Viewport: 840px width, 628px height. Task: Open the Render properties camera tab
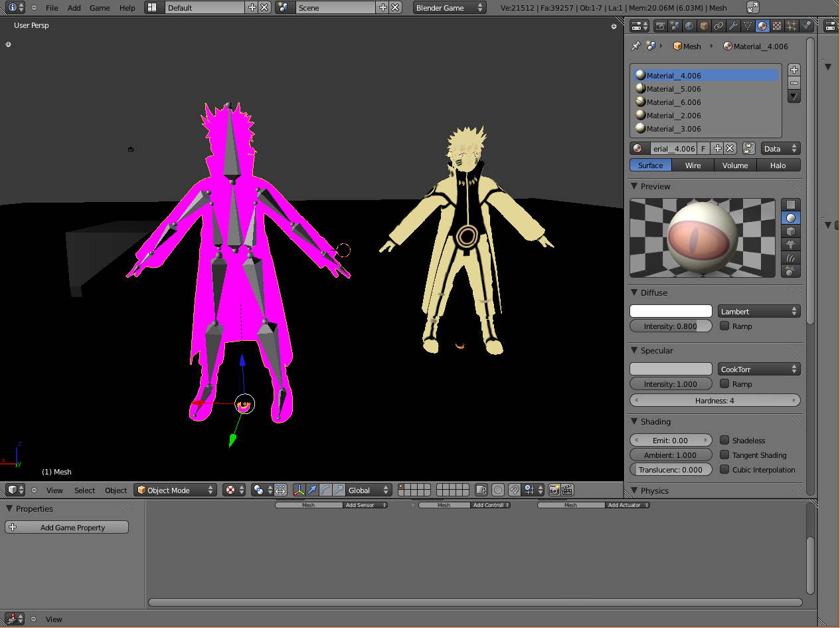(661, 26)
